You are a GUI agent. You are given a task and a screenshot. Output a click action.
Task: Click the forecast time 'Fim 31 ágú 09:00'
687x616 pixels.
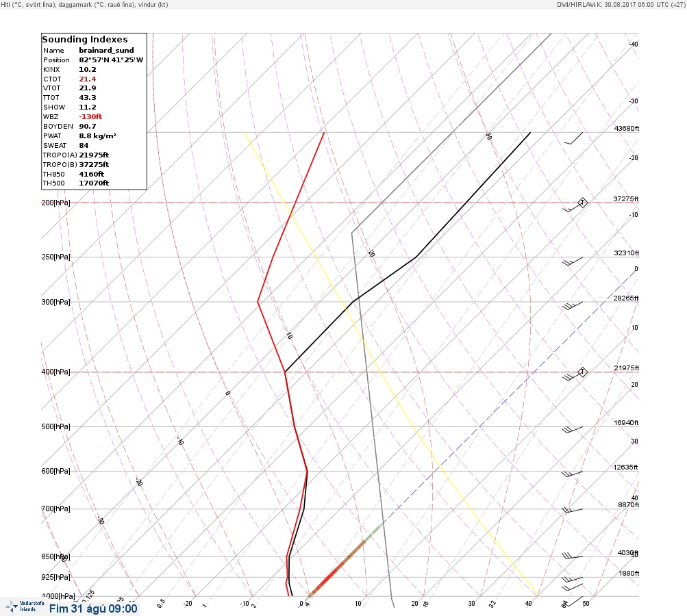(x=93, y=608)
